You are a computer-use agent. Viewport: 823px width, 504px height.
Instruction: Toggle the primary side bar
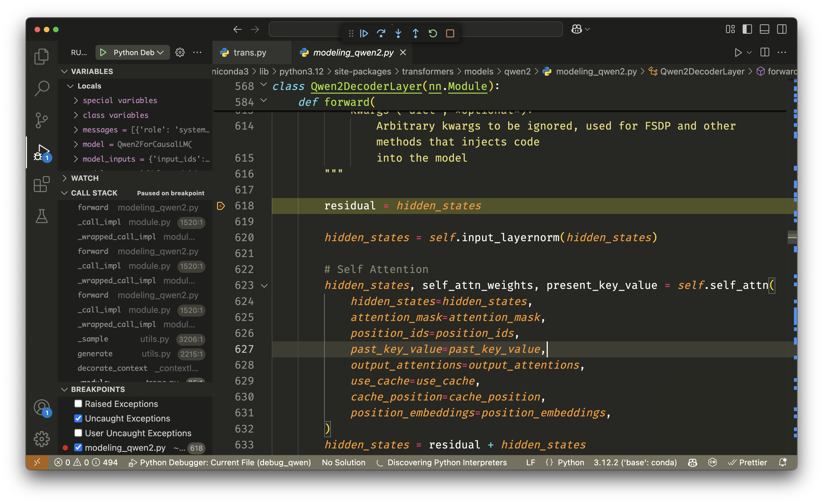747,29
